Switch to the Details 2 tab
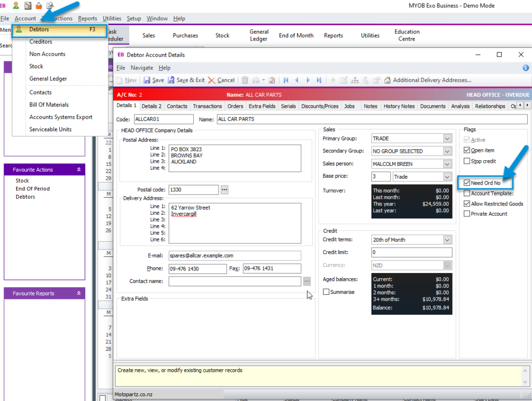The height and width of the screenshot is (401, 532). point(151,106)
